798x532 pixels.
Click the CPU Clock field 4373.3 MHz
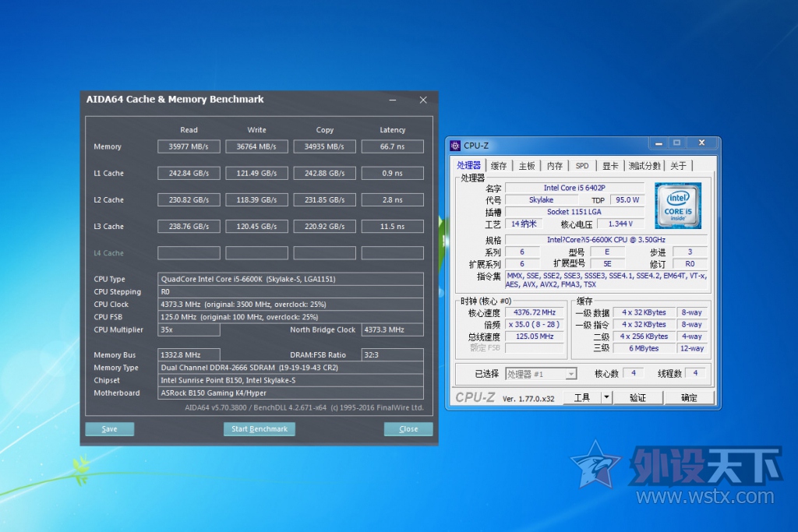pyautogui.click(x=291, y=304)
